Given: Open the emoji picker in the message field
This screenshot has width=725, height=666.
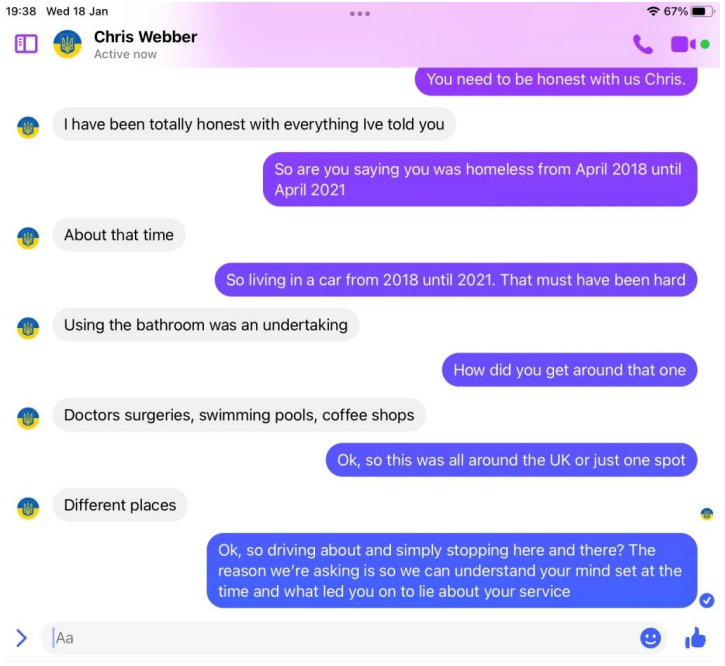Looking at the screenshot, I should tap(651, 638).
